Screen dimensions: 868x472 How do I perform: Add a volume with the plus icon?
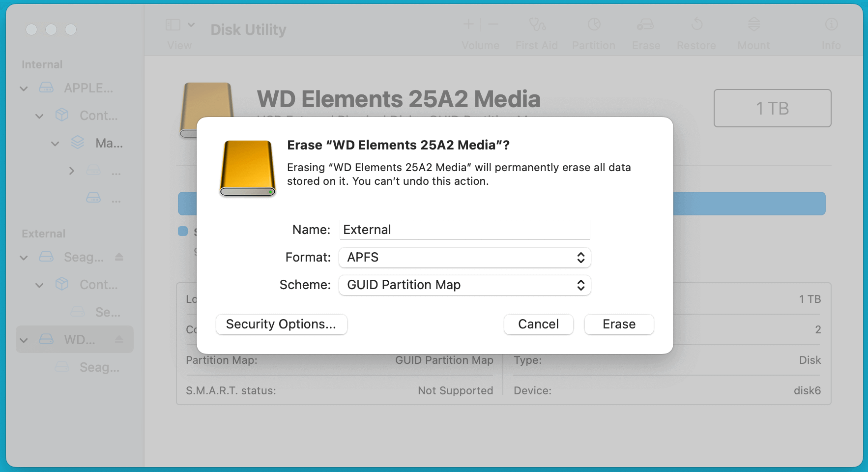pyautogui.click(x=468, y=24)
